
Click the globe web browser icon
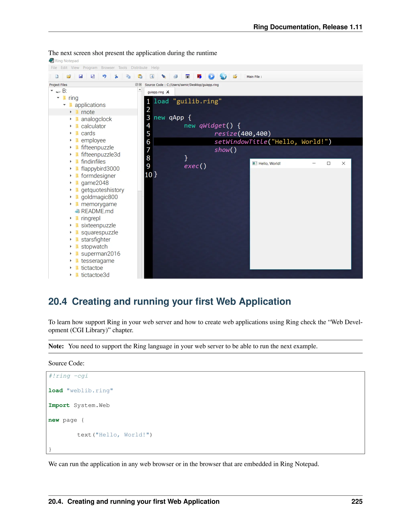(223, 76)
